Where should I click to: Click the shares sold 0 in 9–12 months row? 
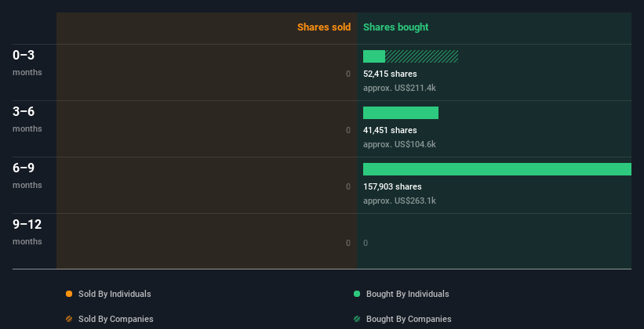coord(348,243)
